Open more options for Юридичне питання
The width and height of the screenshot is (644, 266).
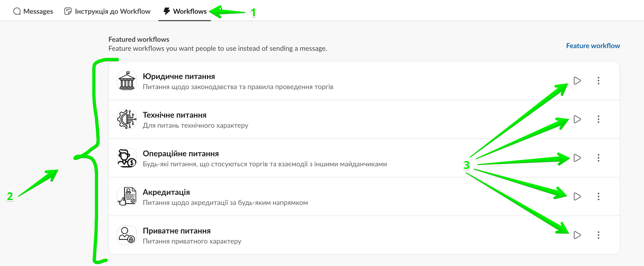click(599, 81)
